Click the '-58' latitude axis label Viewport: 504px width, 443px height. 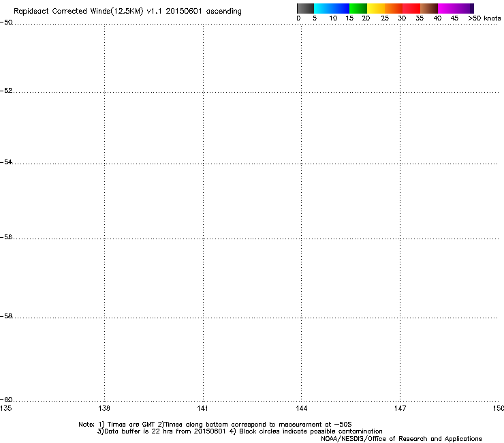[x=6, y=316]
